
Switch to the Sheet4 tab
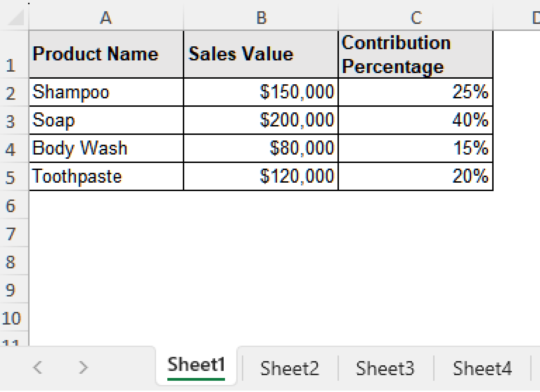(482, 368)
